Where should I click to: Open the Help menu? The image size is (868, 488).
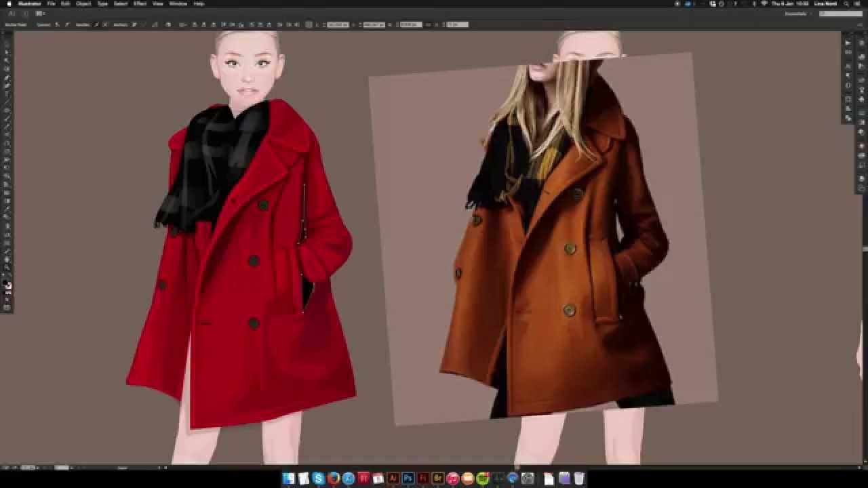[199, 3]
